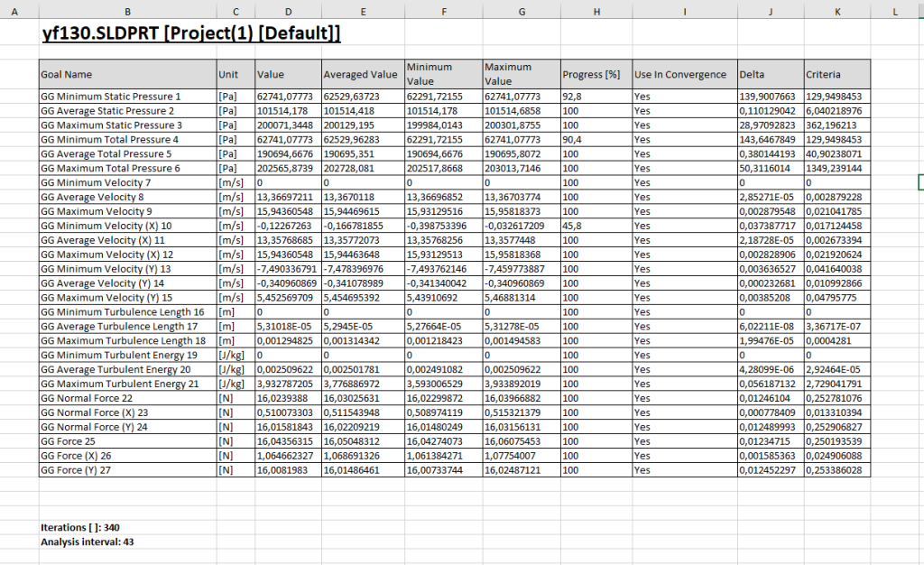
Task: Click the 'GG Force (X) 26' cell
Action: click(128, 456)
